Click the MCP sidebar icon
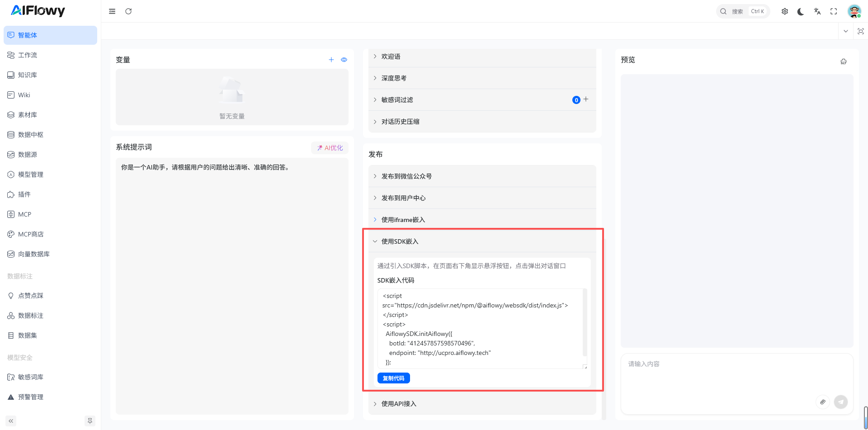 point(11,214)
